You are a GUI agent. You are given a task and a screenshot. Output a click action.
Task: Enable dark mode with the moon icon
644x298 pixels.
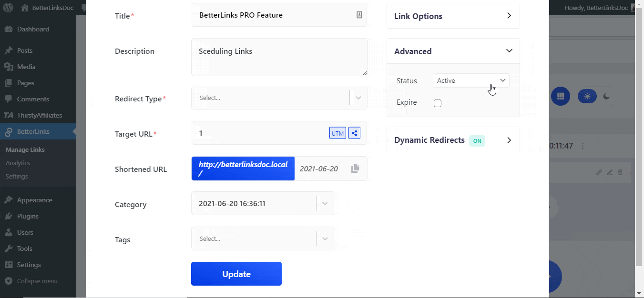(x=606, y=96)
